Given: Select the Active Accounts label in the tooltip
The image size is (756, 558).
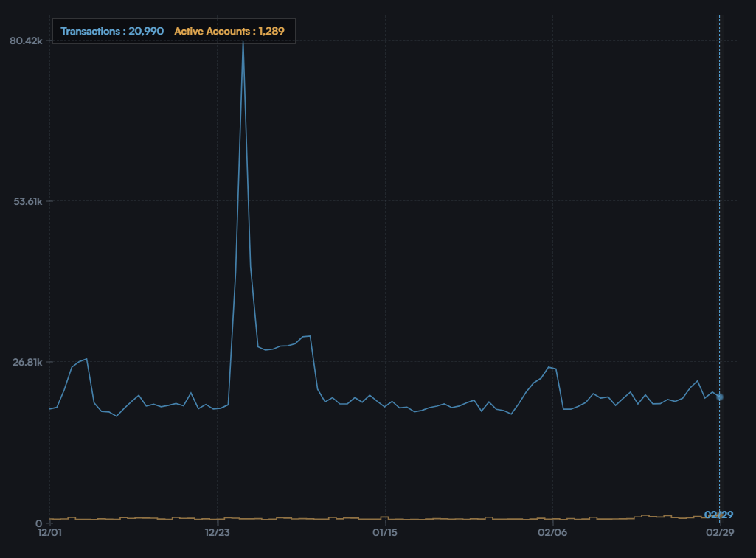Looking at the screenshot, I should click(229, 31).
